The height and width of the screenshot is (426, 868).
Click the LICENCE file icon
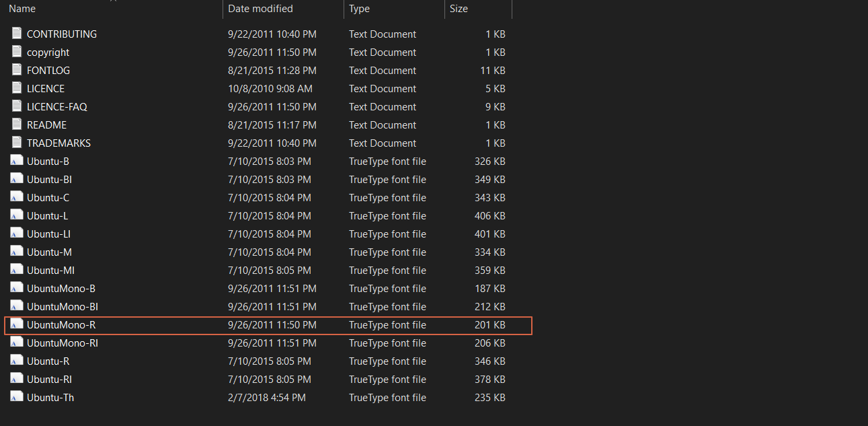pos(17,87)
